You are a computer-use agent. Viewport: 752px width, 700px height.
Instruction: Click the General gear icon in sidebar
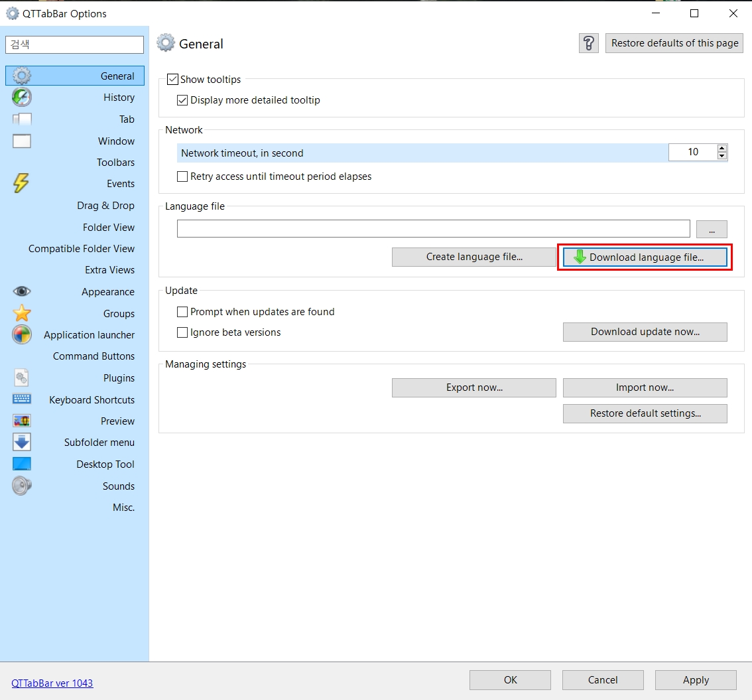pyautogui.click(x=22, y=76)
